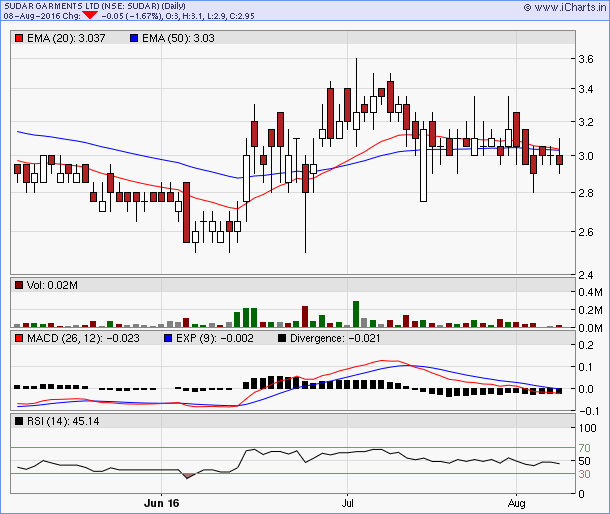The width and height of the screenshot is (610, 514).
Task: Click the 08-Aug-2016 Chg date text
Action: click(x=42, y=16)
